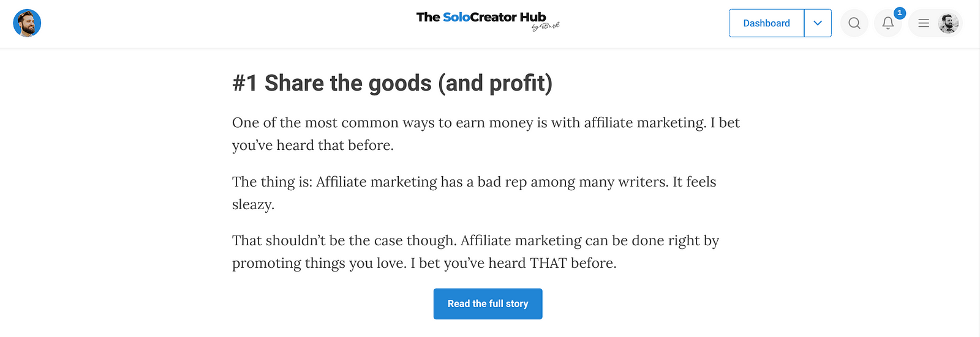980x337 pixels.
Task: Click the paragraph starting 'That shouldn't be the case'
Action: (475, 251)
